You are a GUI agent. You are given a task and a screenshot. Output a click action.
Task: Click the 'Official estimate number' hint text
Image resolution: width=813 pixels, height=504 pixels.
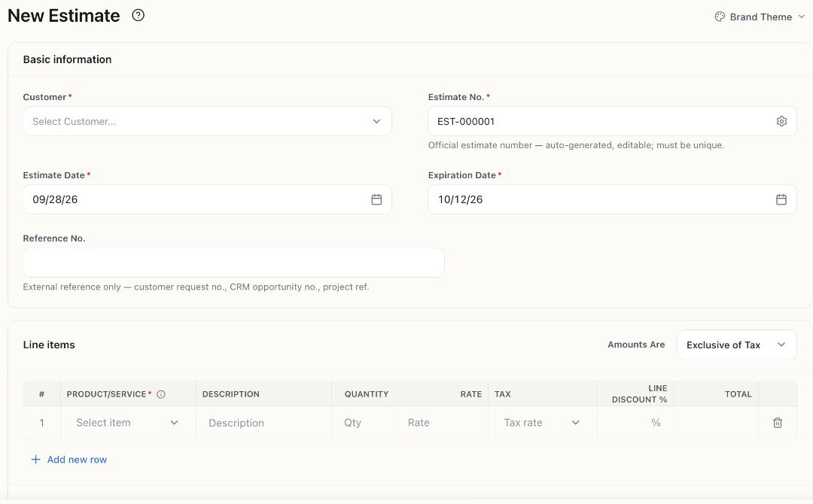[576, 145]
